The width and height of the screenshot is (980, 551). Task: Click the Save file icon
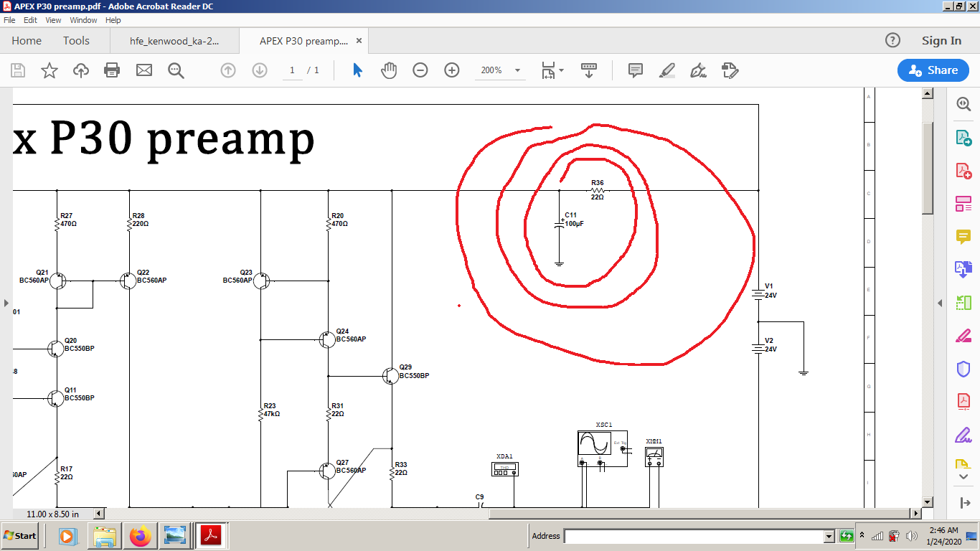click(x=18, y=70)
